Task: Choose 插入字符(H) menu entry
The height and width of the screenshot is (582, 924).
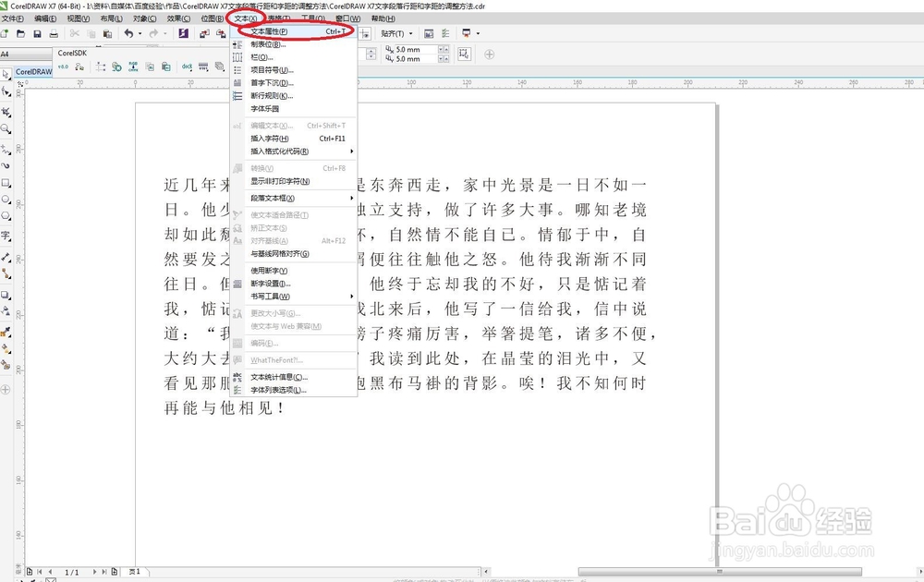Action: tap(295, 139)
